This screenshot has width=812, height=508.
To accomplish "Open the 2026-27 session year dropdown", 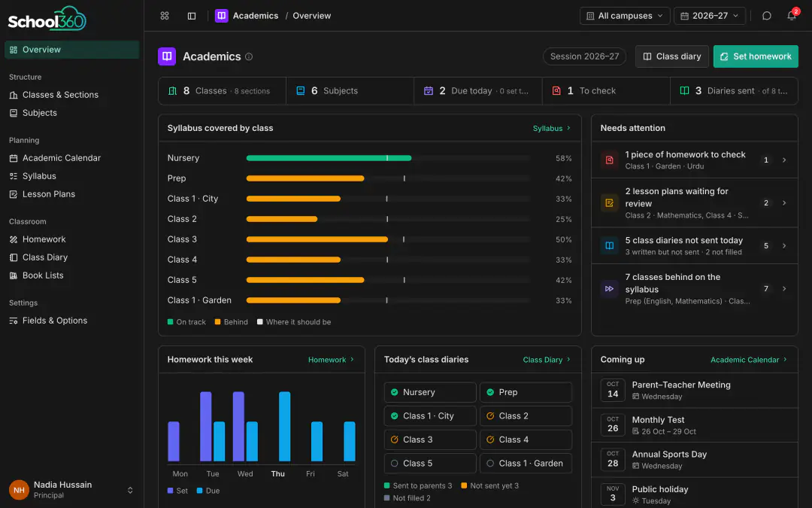I will pos(710,16).
